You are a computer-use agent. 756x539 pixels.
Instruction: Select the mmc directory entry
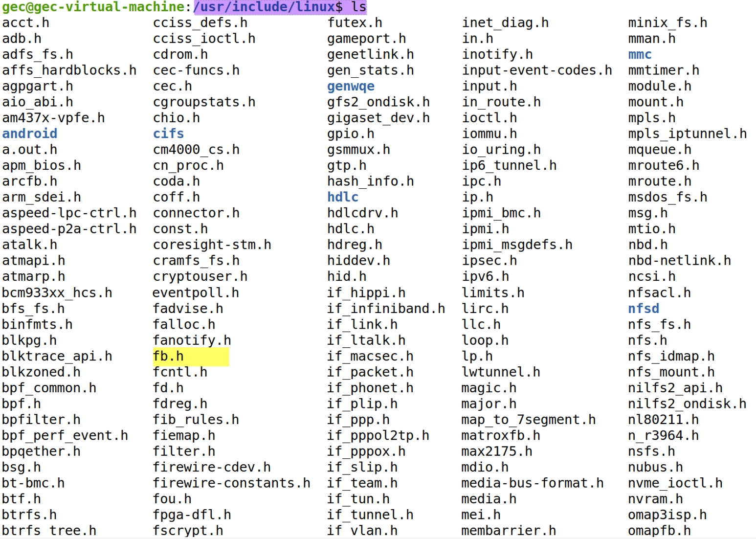tap(640, 54)
